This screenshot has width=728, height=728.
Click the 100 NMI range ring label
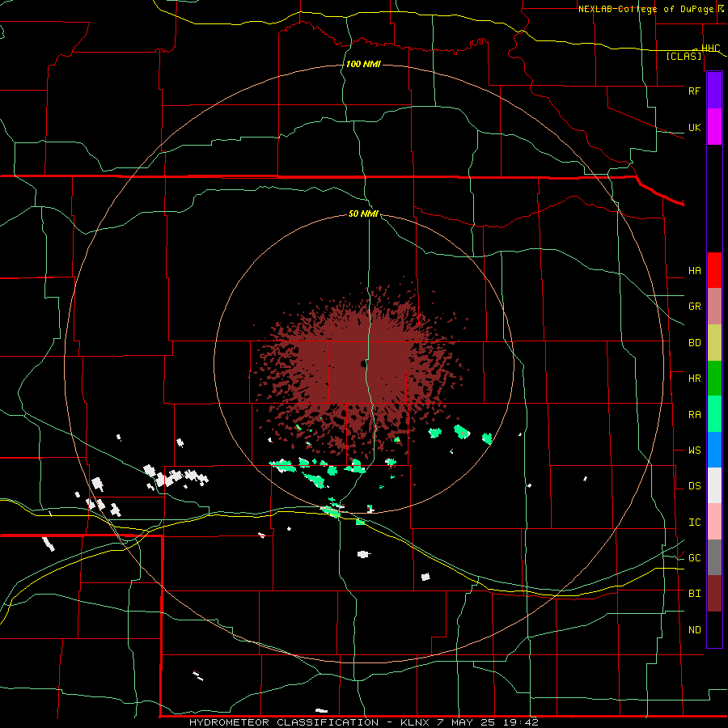[363, 64]
